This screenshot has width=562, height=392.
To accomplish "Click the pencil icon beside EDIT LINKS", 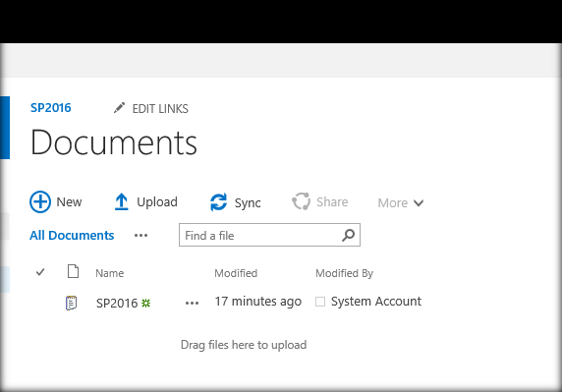I will pyautogui.click(x=119, y=108).
